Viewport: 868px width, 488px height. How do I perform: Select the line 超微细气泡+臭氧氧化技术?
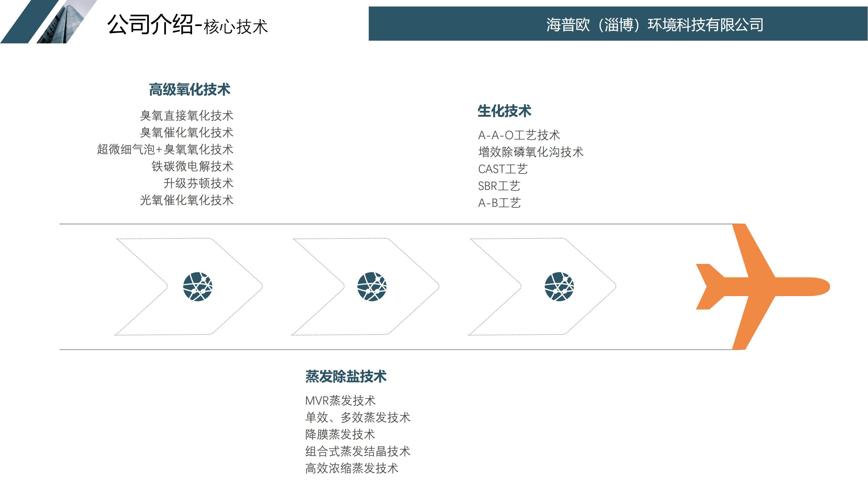[x=165, y=149]
